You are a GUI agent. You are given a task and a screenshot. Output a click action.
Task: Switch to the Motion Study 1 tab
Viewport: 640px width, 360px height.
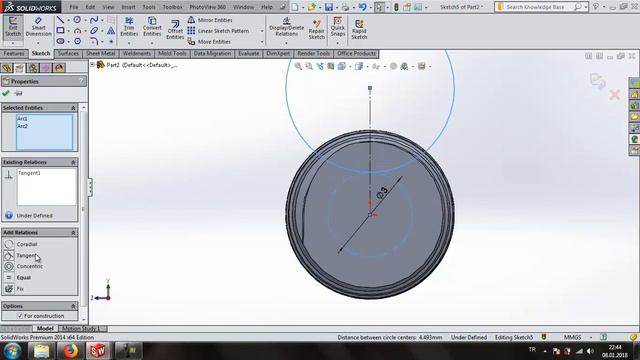(x=81, y=329)
